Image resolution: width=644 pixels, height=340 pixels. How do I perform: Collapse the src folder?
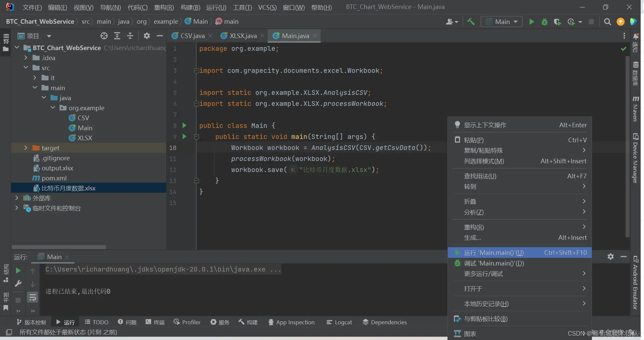26,68
